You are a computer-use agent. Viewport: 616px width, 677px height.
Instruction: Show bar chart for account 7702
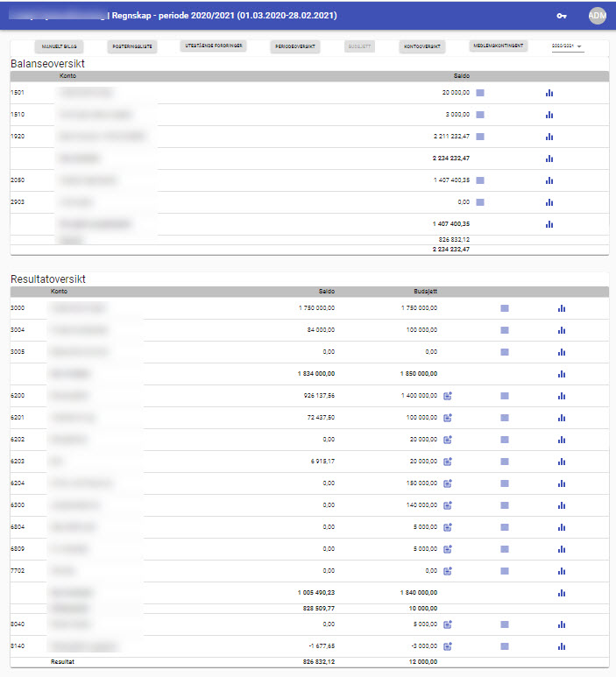coord(562,571)
